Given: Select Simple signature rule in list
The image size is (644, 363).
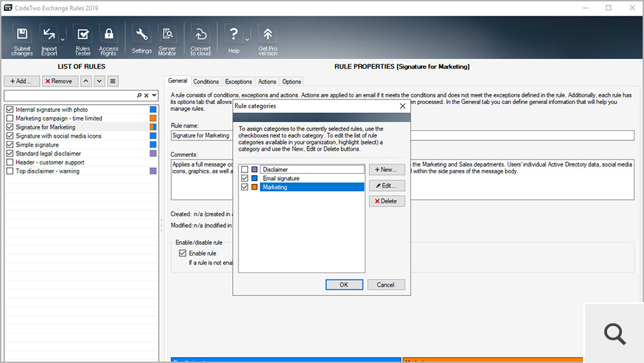Looking at the screenshot, I should [37, 145].
